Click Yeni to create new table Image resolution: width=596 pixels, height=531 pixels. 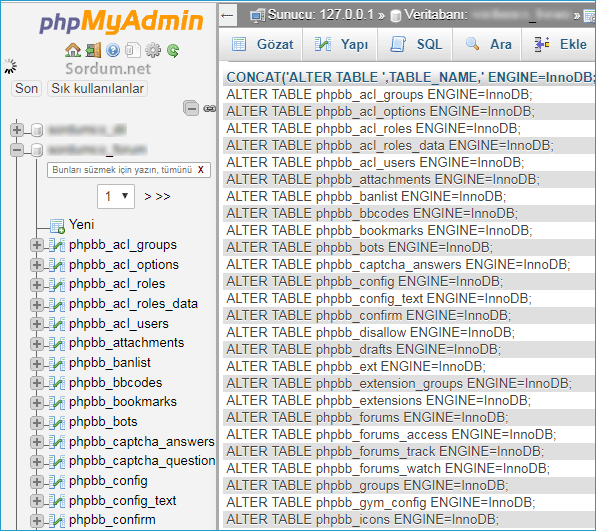81,225
